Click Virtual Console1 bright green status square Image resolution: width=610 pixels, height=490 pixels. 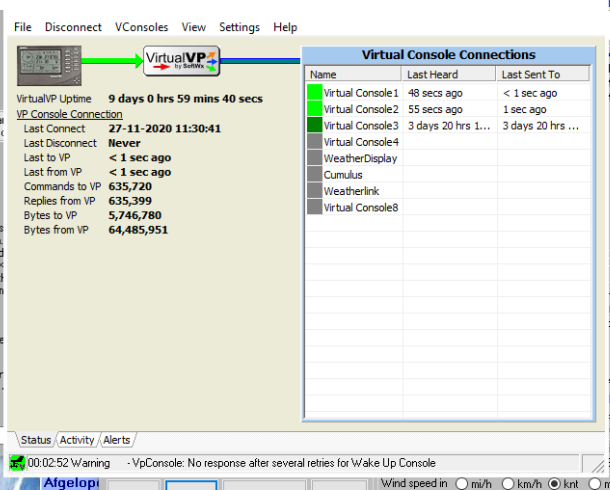coord(314,93)
